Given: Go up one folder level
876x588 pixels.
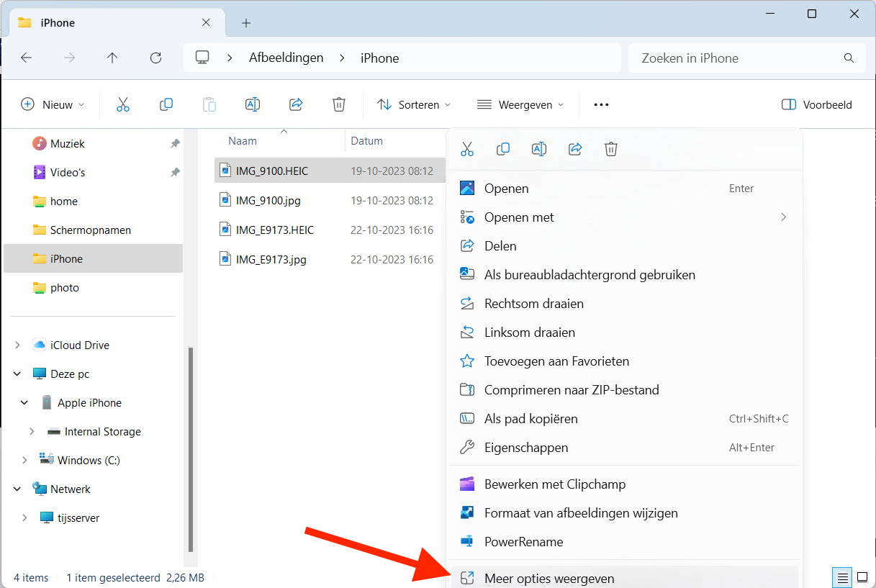Looking at the screenshot, I should pos(112,58).
